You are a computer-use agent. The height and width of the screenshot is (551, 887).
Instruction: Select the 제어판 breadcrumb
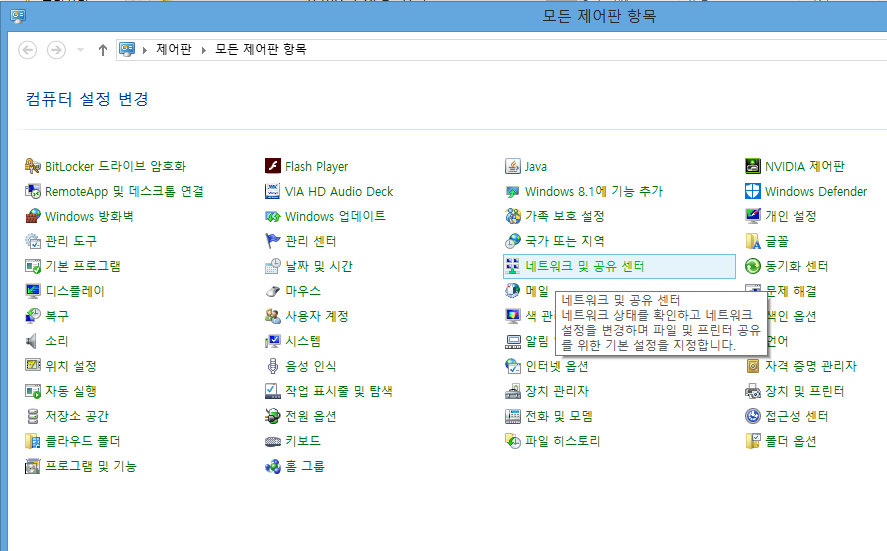tap(174, 49)
